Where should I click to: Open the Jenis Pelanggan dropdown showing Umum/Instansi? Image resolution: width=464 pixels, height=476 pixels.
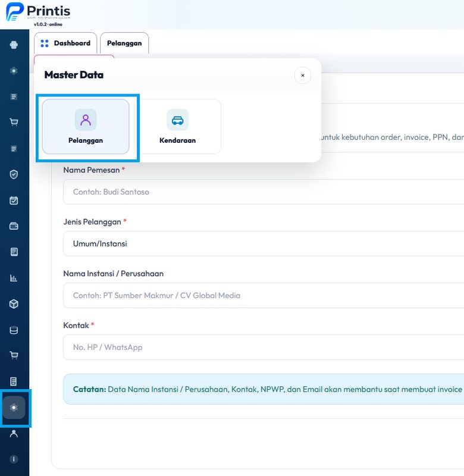(x=264, y=243)
